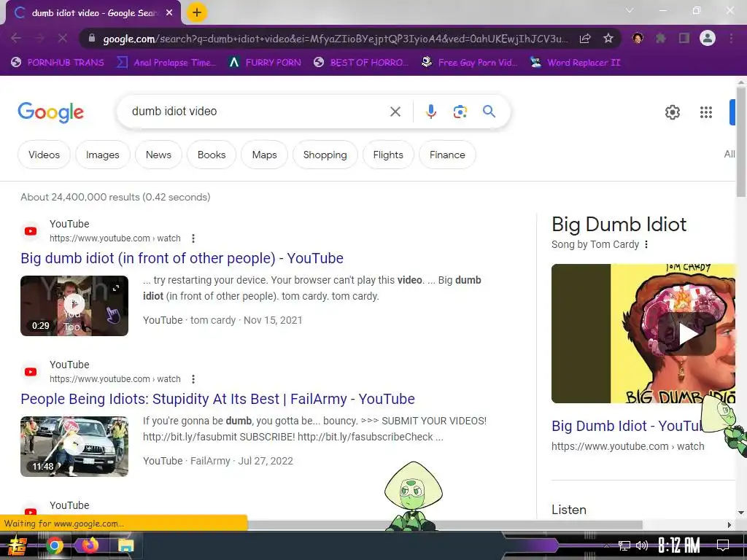Launch Firefox from the taskbar
The width and height of the screenshot is (747, 560).
click(90, 545)
